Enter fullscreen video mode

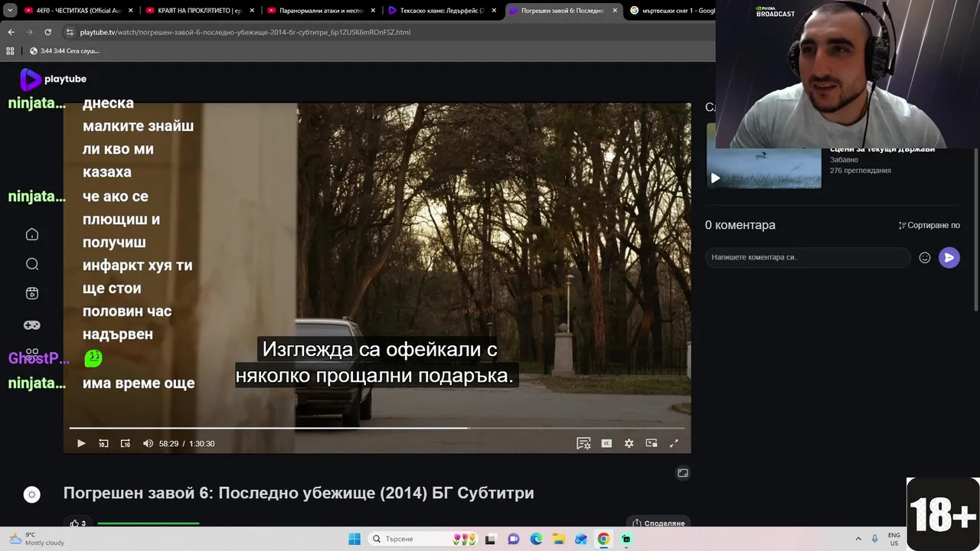(674, 443)
